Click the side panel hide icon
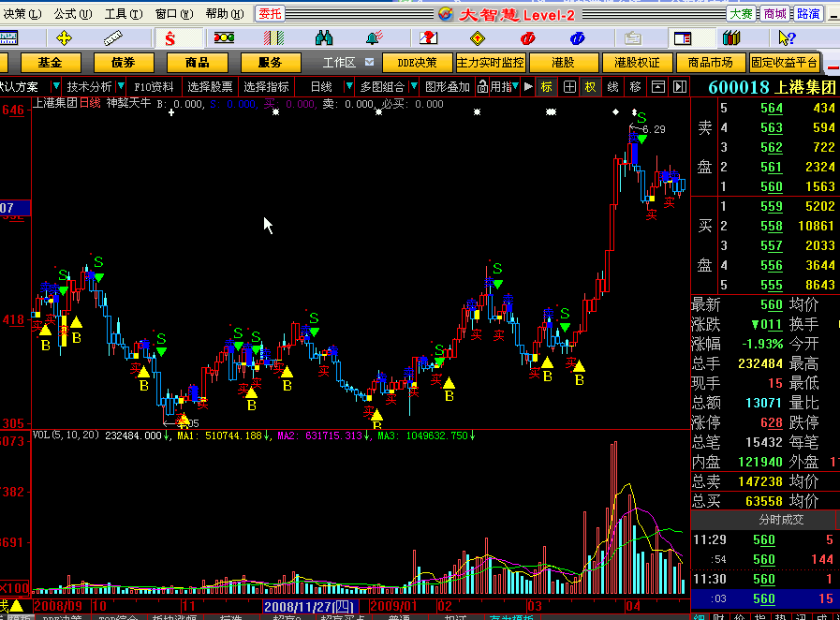The image size is (840, 620). click(680, 87)
